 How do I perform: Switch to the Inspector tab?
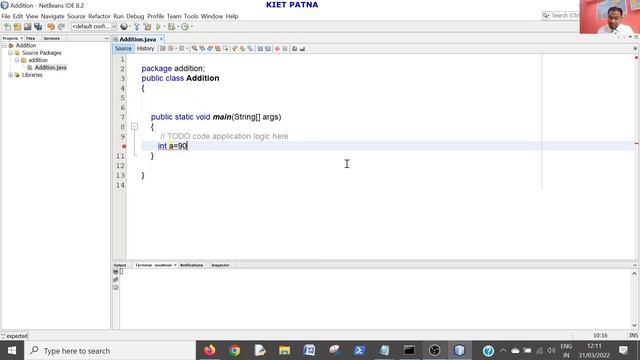click(220, 265)
